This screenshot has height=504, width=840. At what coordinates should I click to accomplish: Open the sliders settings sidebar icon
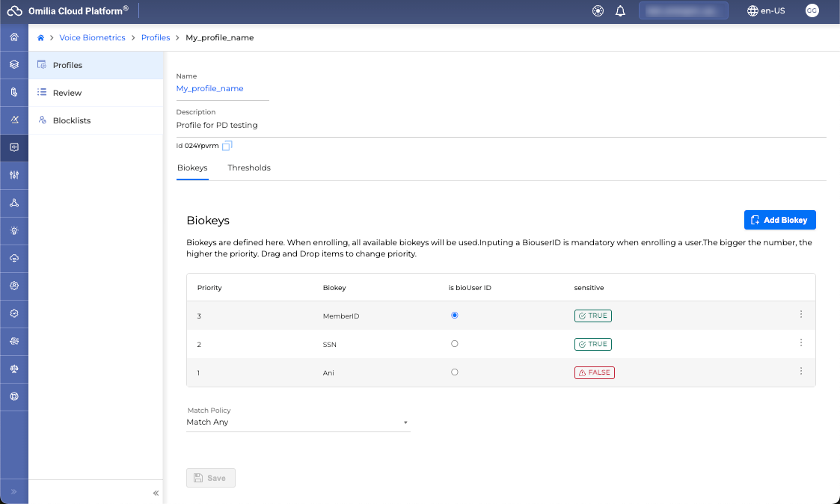(14, 175)
